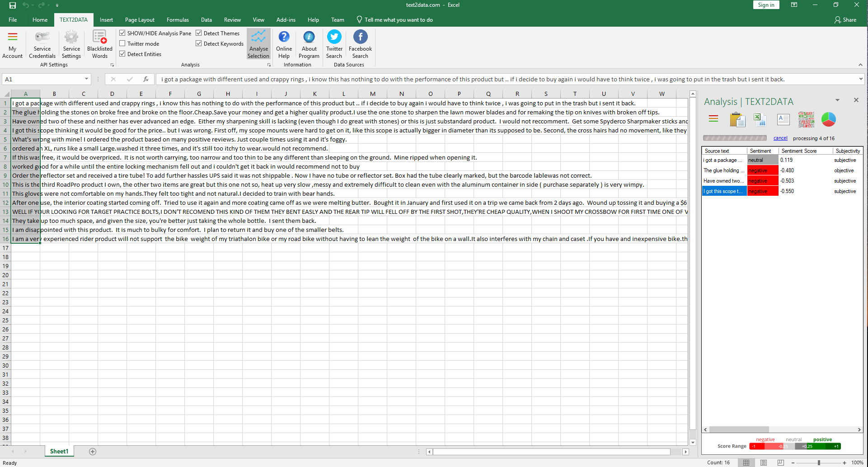
Task: Click the Sign in button
Action: 766,5
